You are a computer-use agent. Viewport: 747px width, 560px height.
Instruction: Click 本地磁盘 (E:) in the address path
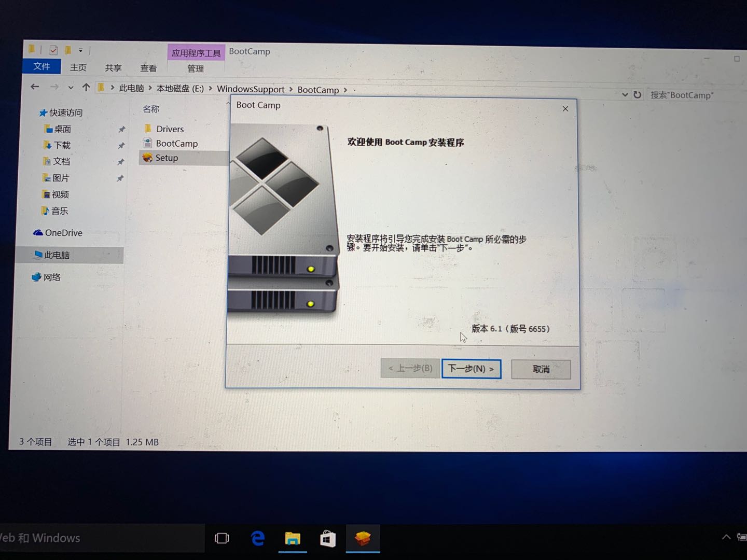[x=180, y=89]
